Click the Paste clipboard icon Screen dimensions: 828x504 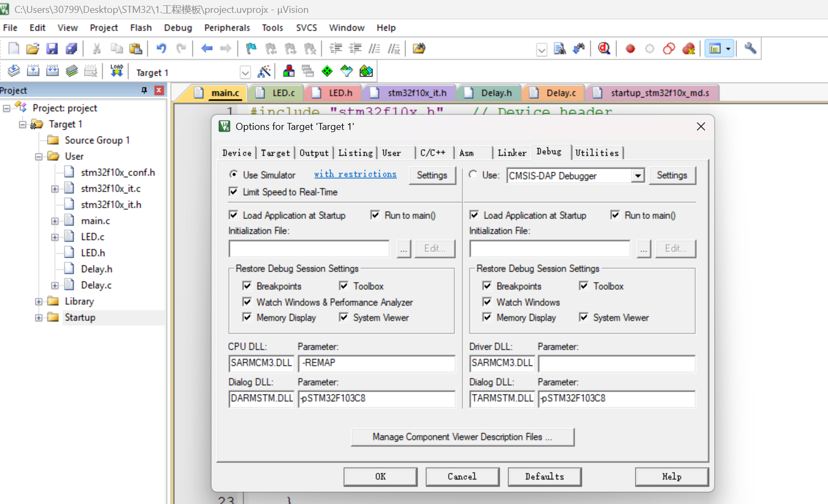pos(136,49)
